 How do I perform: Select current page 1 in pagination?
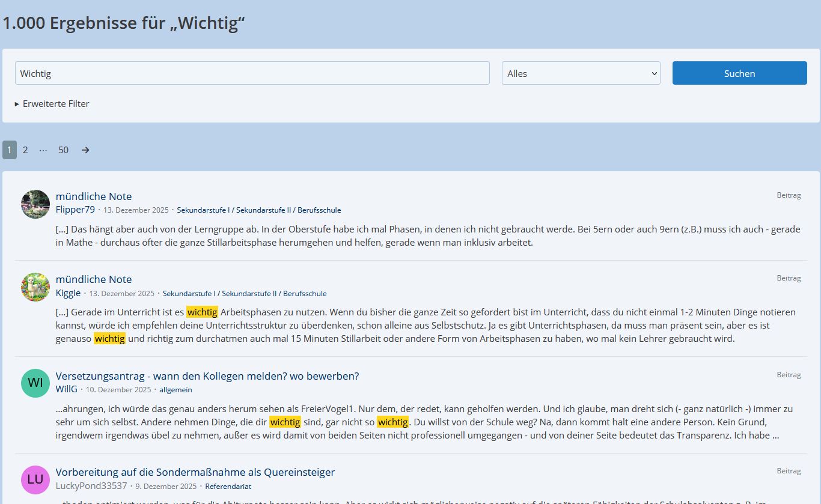[10, 150]
